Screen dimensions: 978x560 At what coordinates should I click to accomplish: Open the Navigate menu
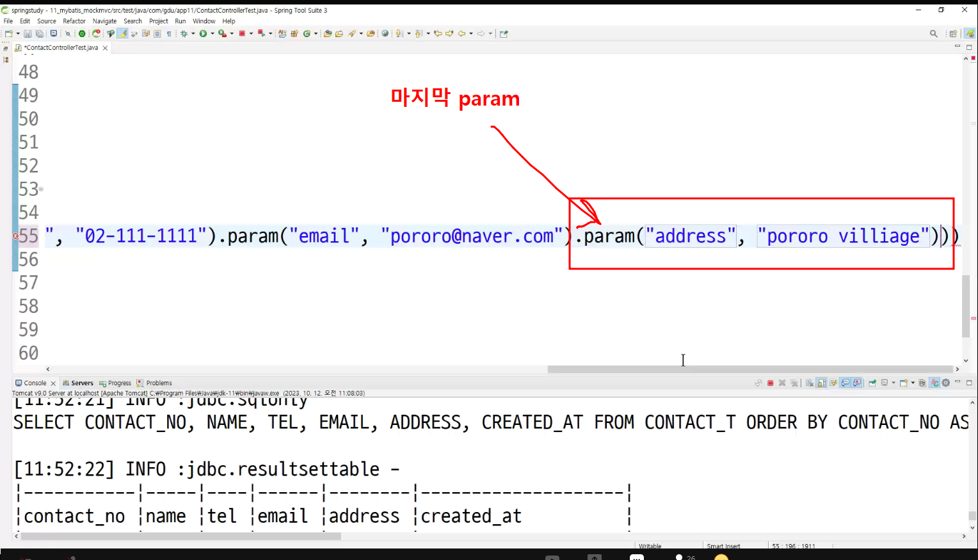point(104,21)
